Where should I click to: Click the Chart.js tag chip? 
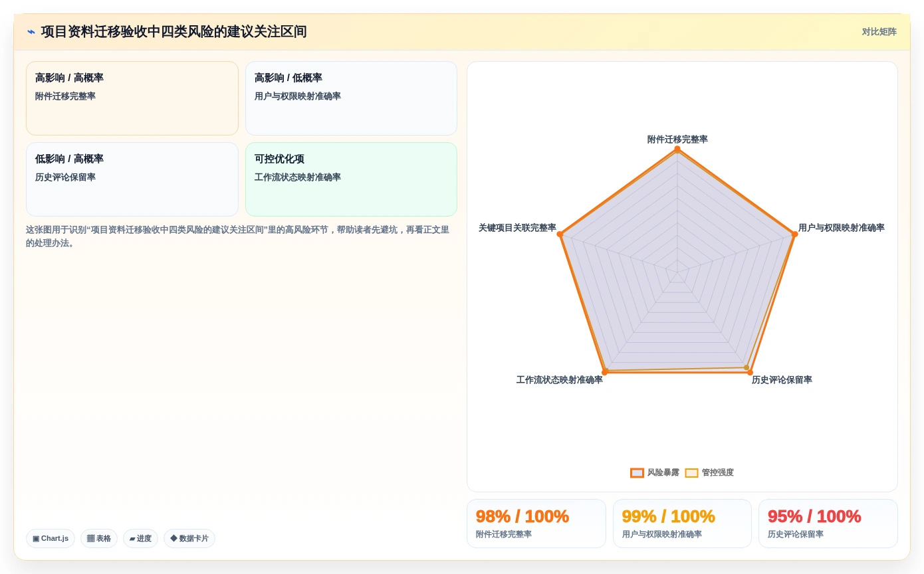[51, 538]
